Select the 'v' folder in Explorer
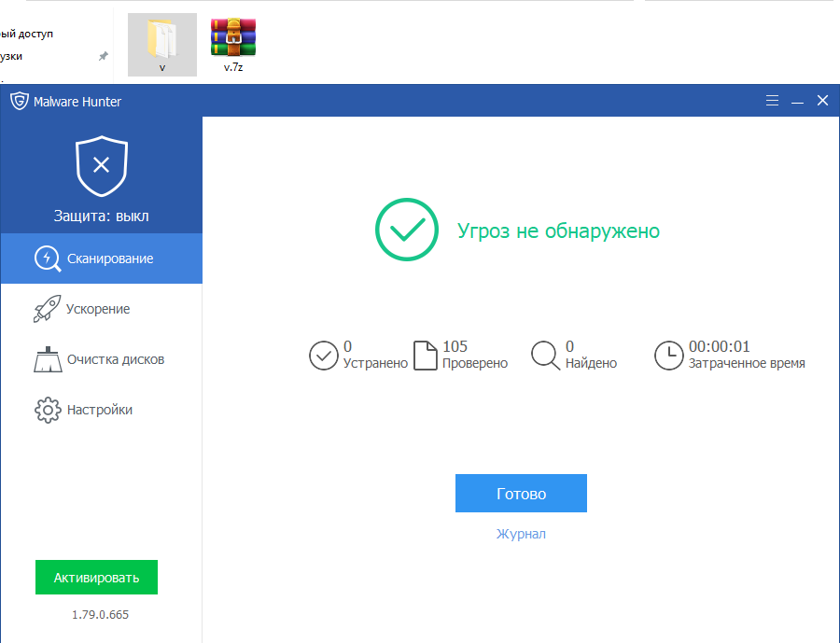 point(162,45)
